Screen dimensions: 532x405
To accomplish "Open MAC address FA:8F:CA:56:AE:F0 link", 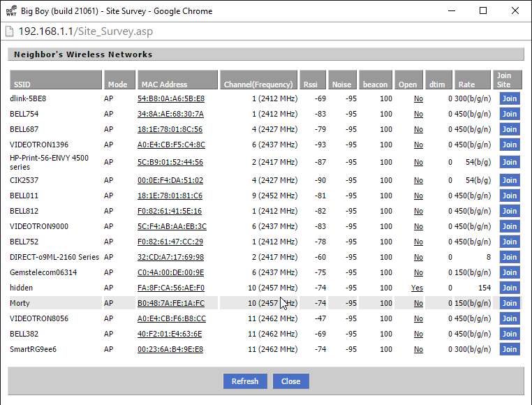I will pos(171,288).
